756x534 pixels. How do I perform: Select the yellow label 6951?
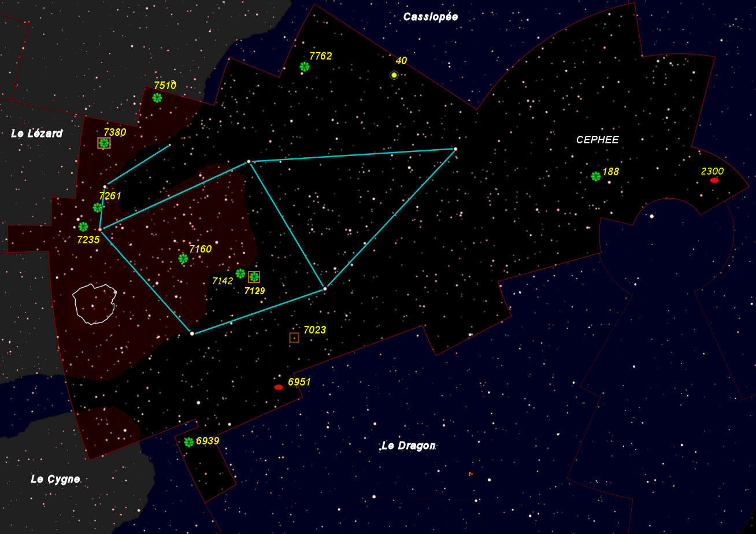(x=299, y=382)
